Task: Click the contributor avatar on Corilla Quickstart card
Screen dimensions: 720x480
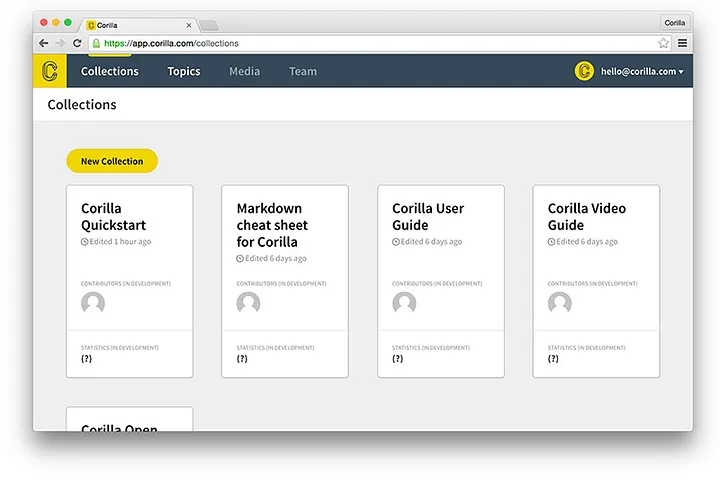Action: (x=93, y=303)
